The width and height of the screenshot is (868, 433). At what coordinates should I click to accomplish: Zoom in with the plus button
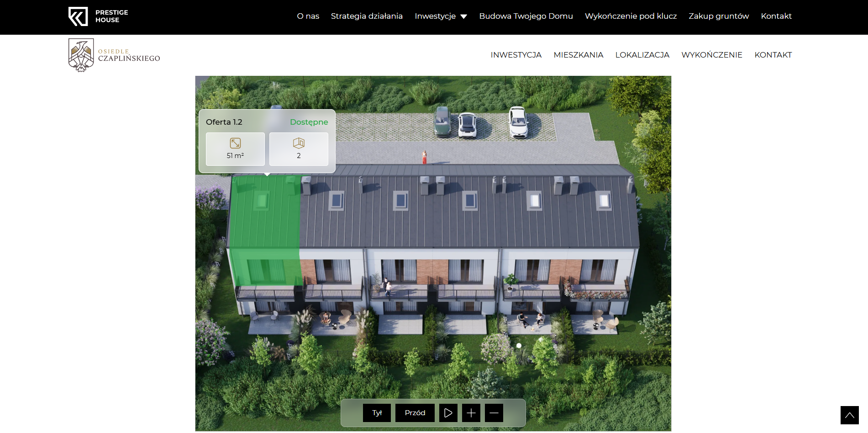(x=471, y=413)
